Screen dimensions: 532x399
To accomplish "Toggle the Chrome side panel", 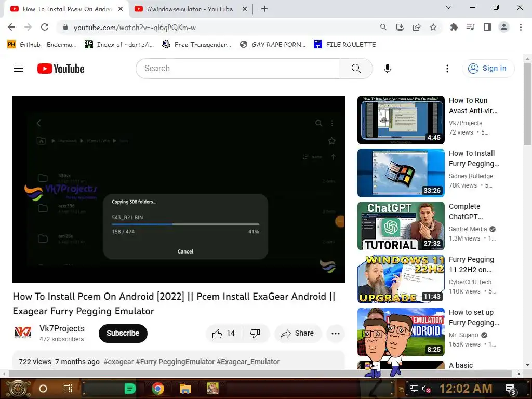I will tap(487, 27).
